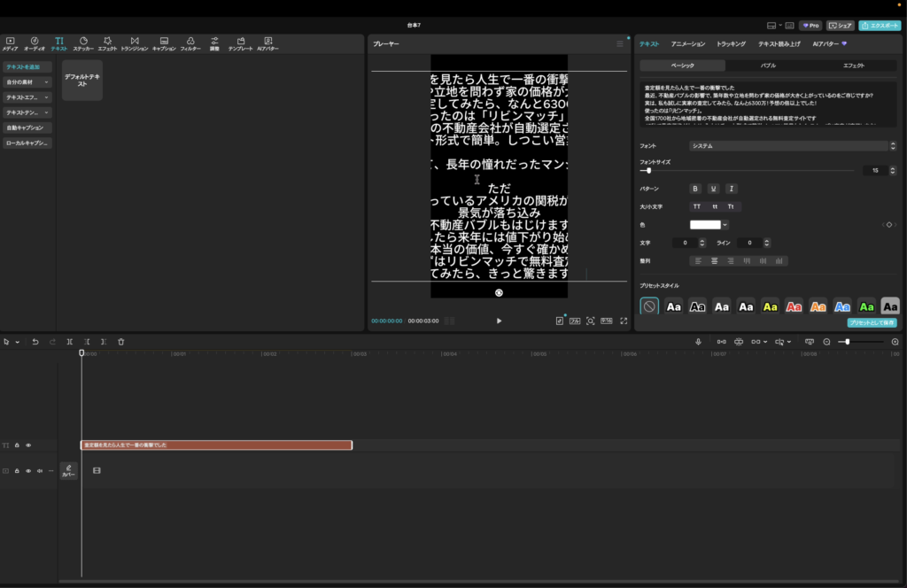Click the font size slider handle
The width and height of the screenshot is (907, 588).
click(648, 171)
